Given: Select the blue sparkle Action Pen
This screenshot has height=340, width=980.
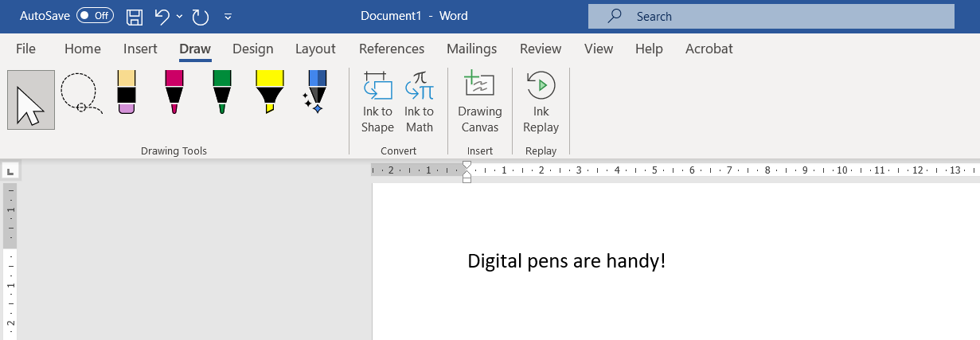Looking at the screenshot, I should click(x=316, y=92).
